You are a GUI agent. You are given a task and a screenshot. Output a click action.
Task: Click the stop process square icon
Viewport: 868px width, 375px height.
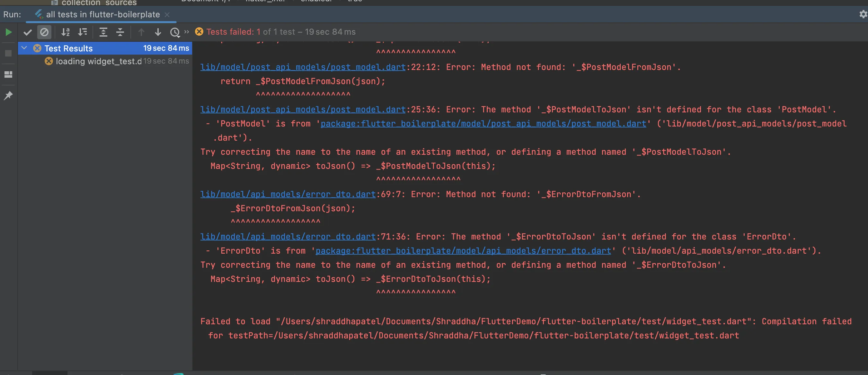click(x=8, y=54)
